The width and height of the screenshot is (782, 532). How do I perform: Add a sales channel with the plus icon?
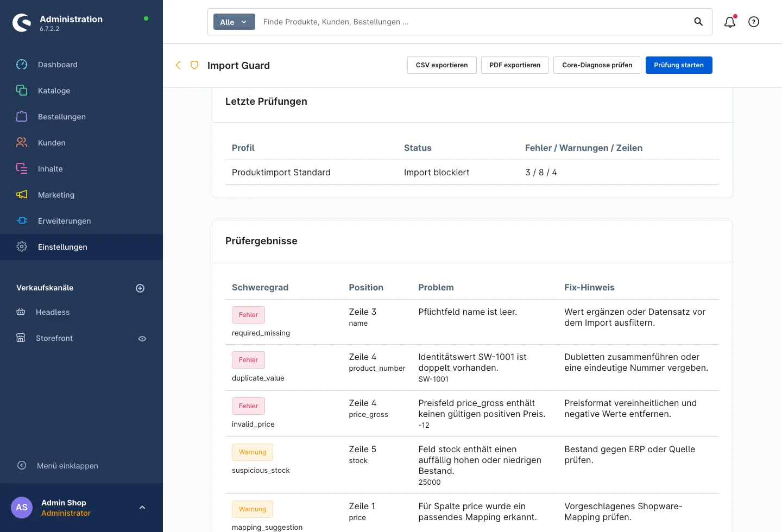pos(140,288)
